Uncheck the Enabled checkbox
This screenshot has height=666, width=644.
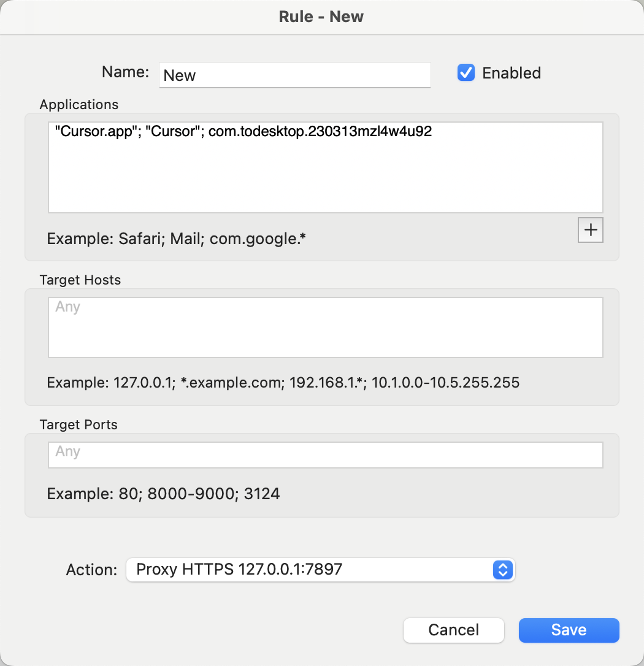point(466,73)
